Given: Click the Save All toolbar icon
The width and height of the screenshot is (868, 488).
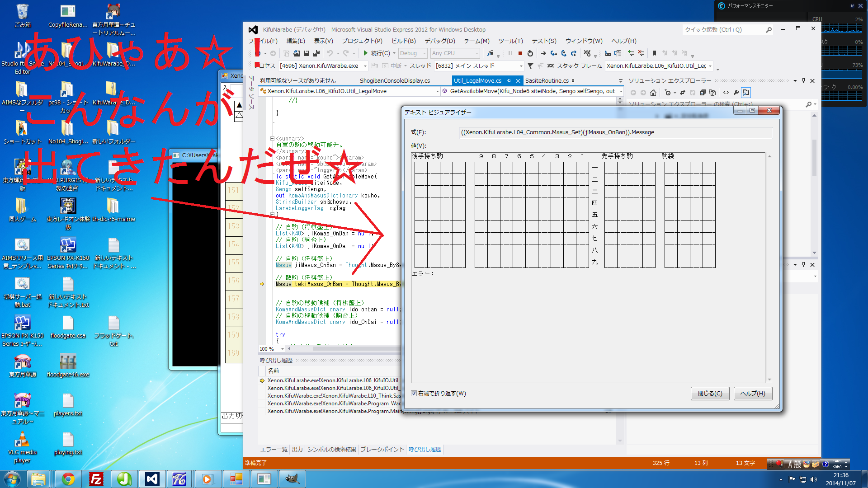Looking at the screenshot, I should coord(316,53).
